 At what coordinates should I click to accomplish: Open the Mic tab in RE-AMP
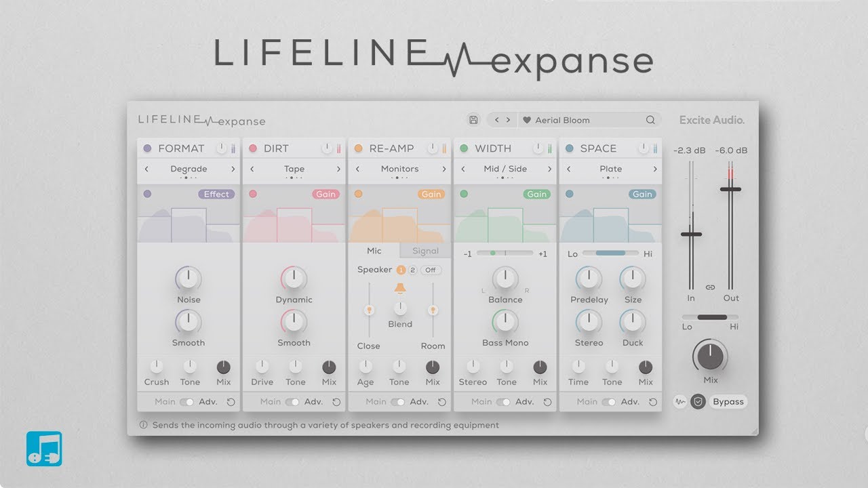point(374,251)
